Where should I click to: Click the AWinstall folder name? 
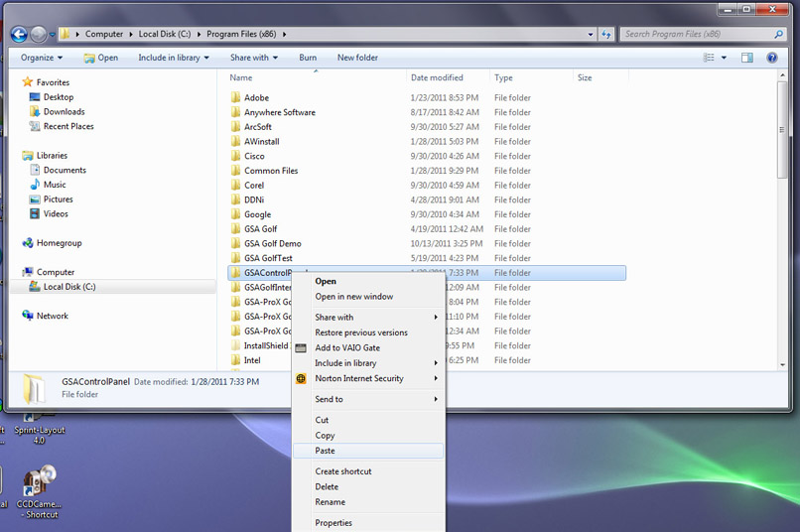[x=262, y=141]
